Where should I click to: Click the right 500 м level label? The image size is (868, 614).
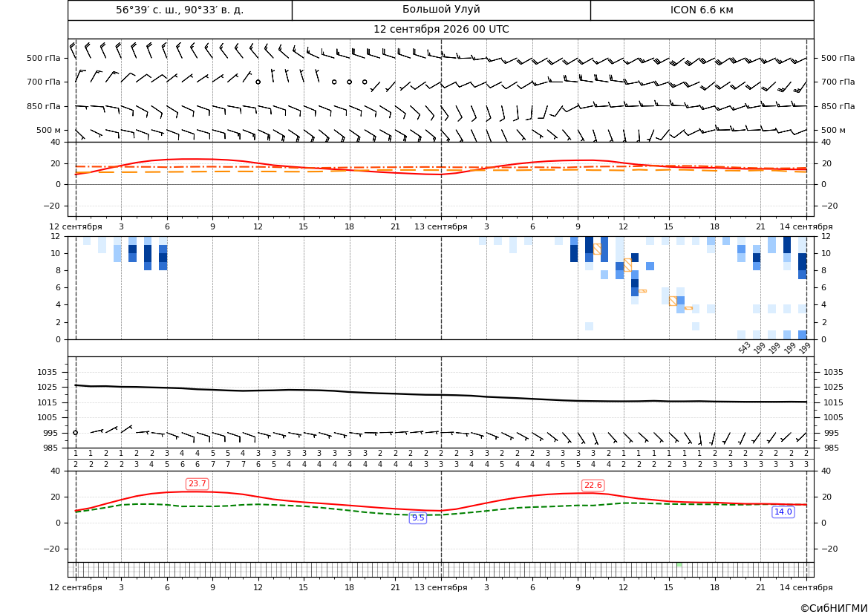pos(833,130)
